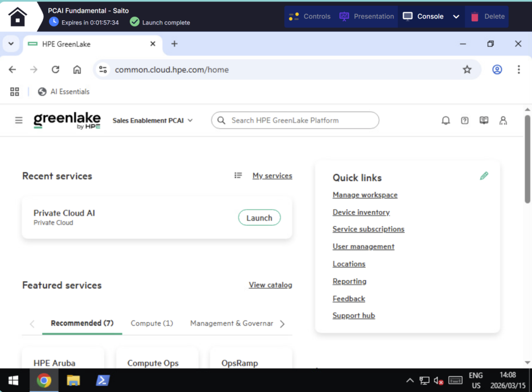
Task: Open the documentation book icon
Action: [484, 120]
